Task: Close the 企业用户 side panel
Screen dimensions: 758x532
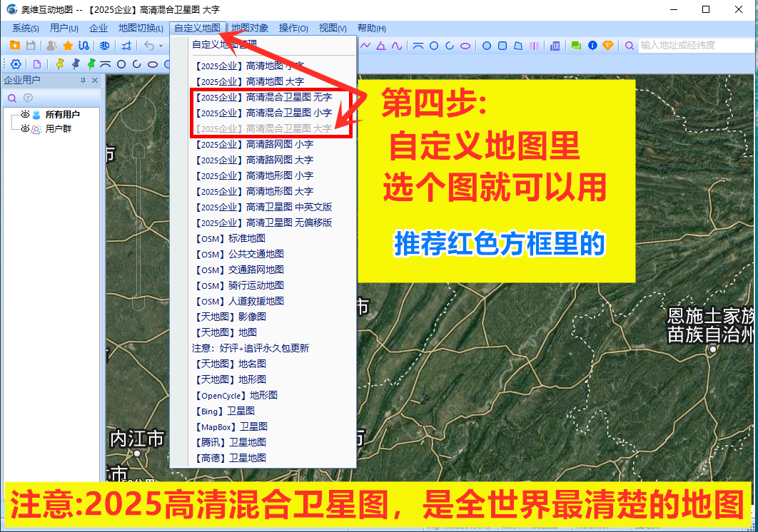Action: tap(95, 81)
